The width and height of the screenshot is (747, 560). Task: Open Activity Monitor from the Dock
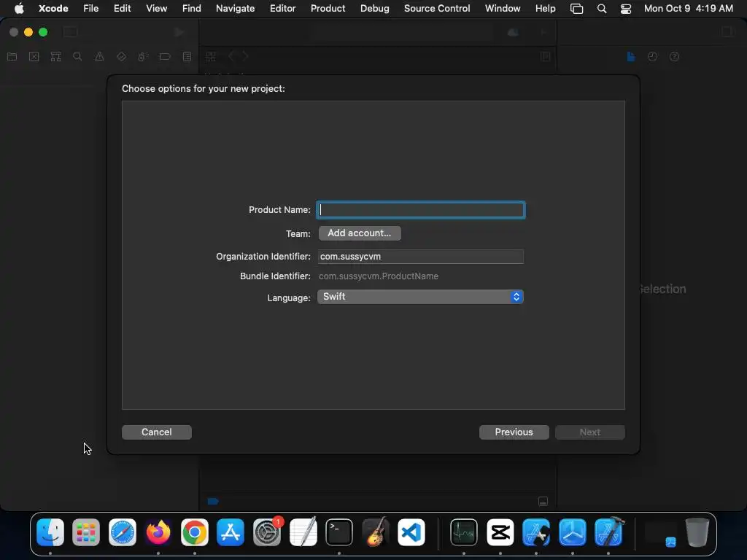click(x=464, y=532)
